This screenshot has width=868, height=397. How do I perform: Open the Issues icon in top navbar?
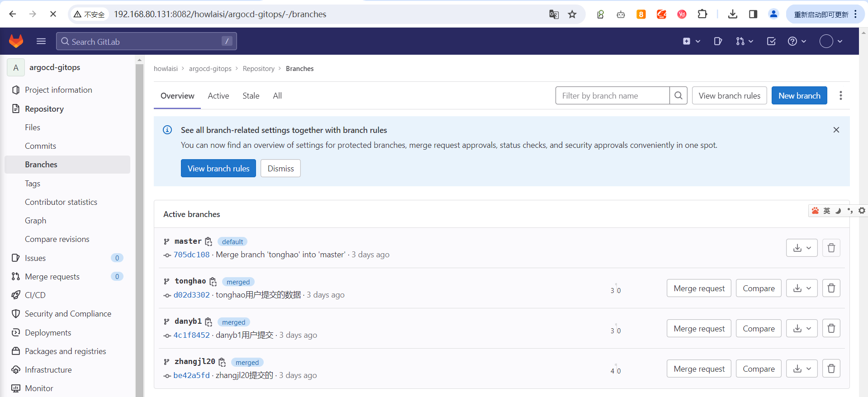click(718, 41)
